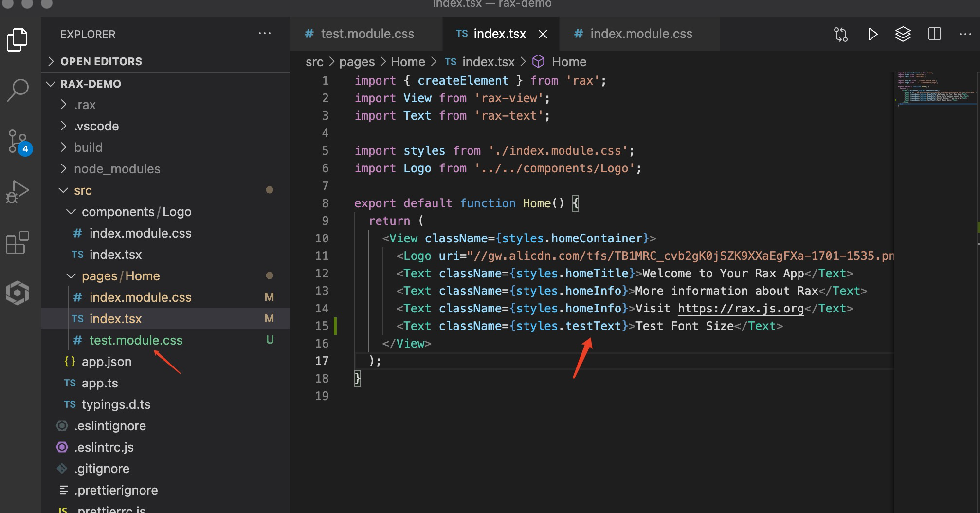This screenshot has height=513, width=980.
Task: Close the index.tsx tab
Action: click(x=543, y=34)
